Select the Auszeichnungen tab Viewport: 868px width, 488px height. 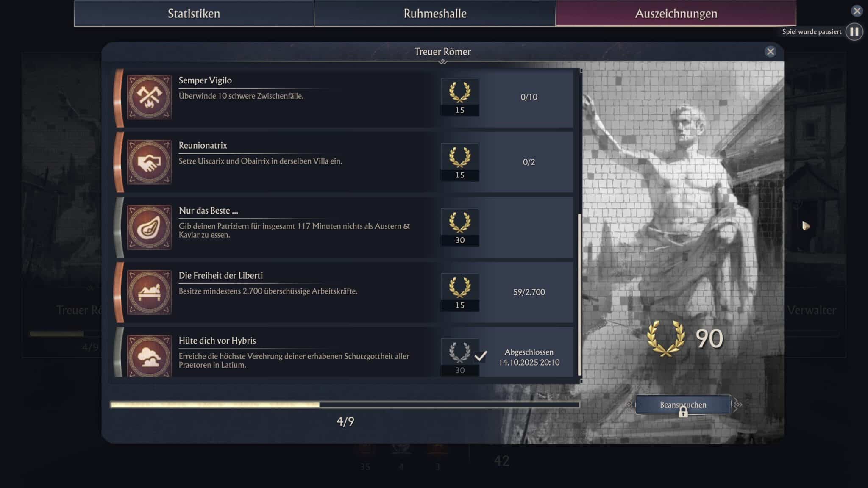(x=676, y=13)
